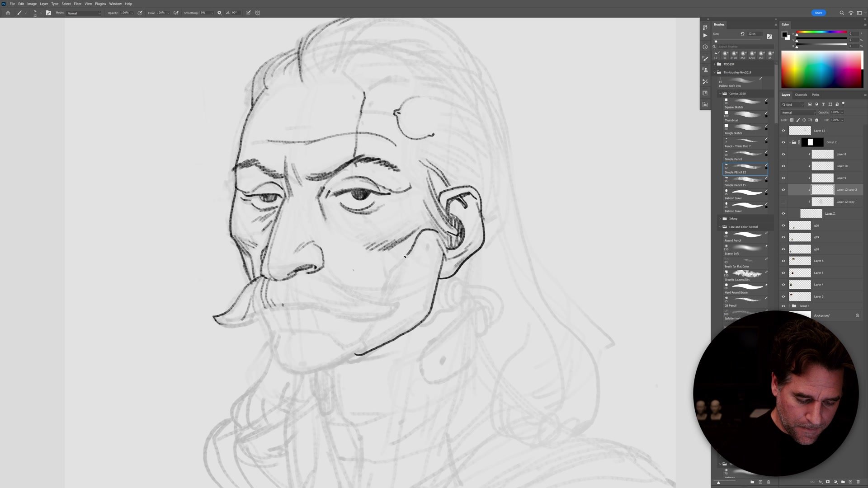This screenshot has height=488, width=868.
Task: Click the brush Size slider track
Action: point(737,39)
